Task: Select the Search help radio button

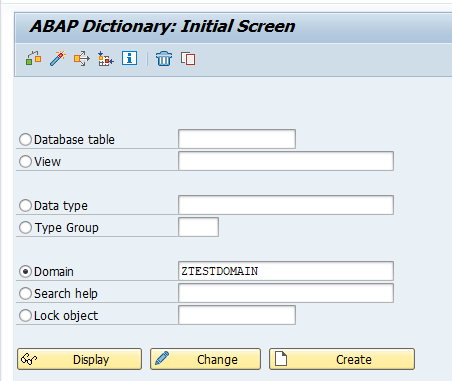Action: point(25,293)
